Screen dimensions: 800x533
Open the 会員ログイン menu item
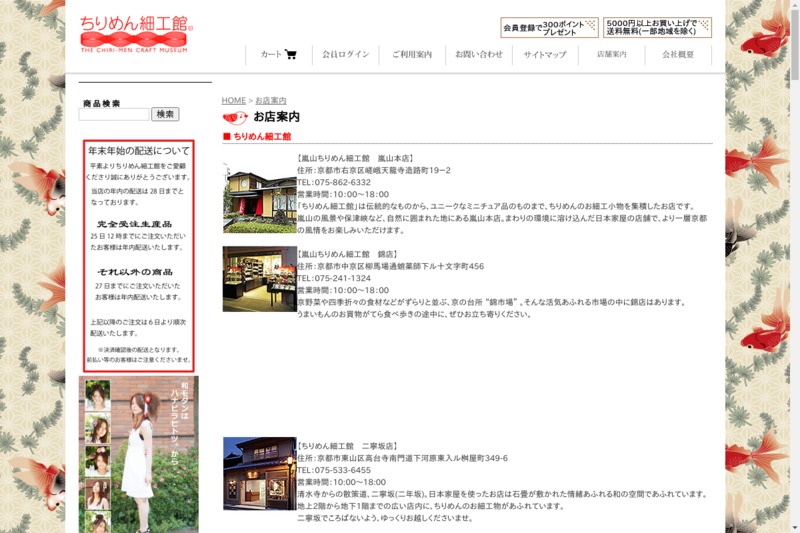[345, 55]
